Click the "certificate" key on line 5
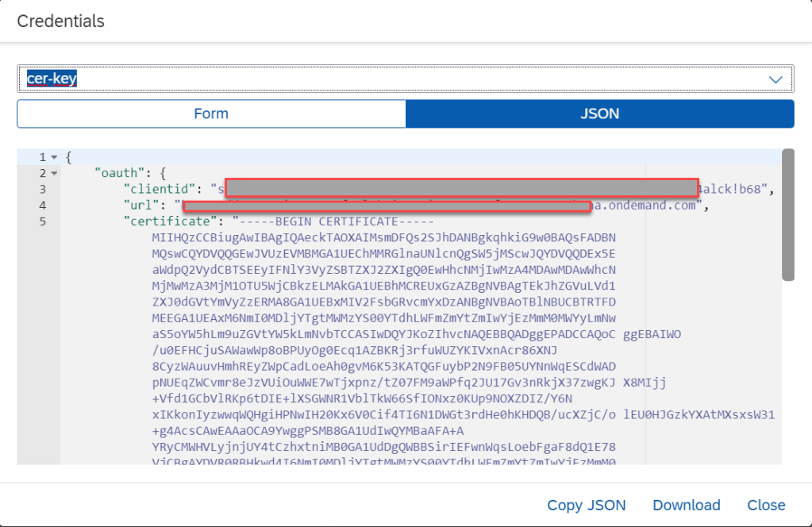The image size is (812, 527). pos(168,221)
